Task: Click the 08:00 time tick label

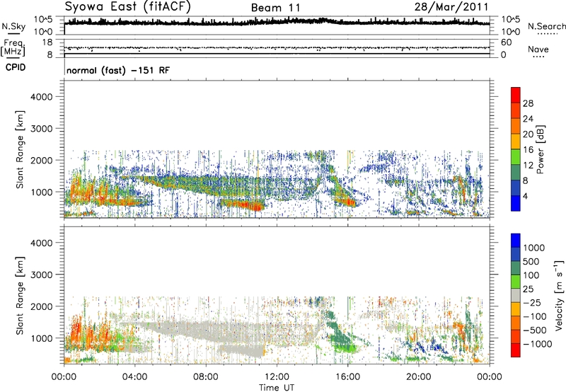Action: 206,377
